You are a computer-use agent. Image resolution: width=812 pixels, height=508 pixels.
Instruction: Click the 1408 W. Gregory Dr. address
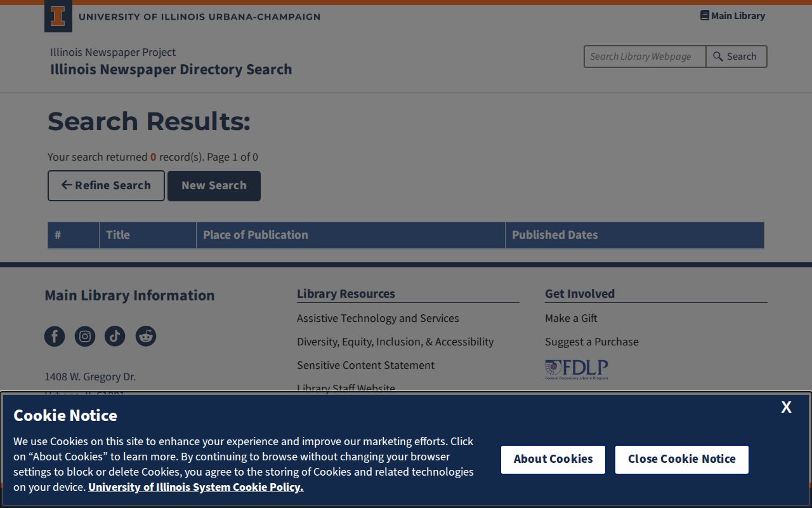click(90, 377)
